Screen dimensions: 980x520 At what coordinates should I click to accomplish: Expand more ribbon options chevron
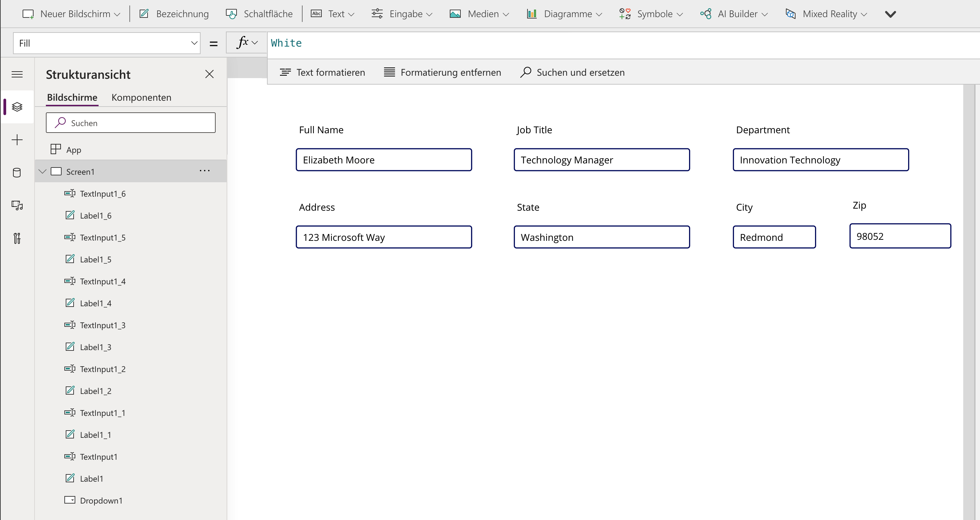[x=890, y=14]
